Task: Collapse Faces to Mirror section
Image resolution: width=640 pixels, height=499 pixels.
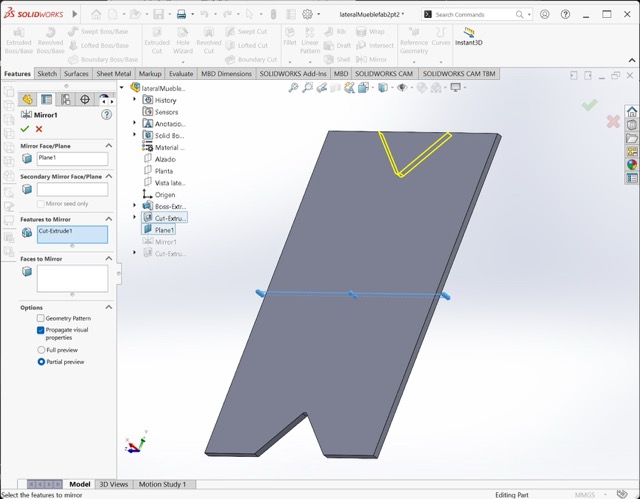Action: (x=109, y=259)
